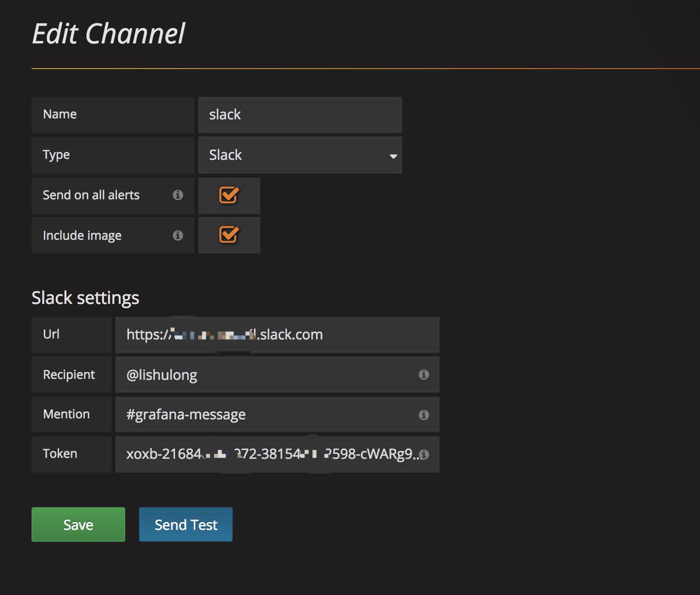Open the Type dropdown showing Slack
700x595 pixels.
tap(300, 155)
